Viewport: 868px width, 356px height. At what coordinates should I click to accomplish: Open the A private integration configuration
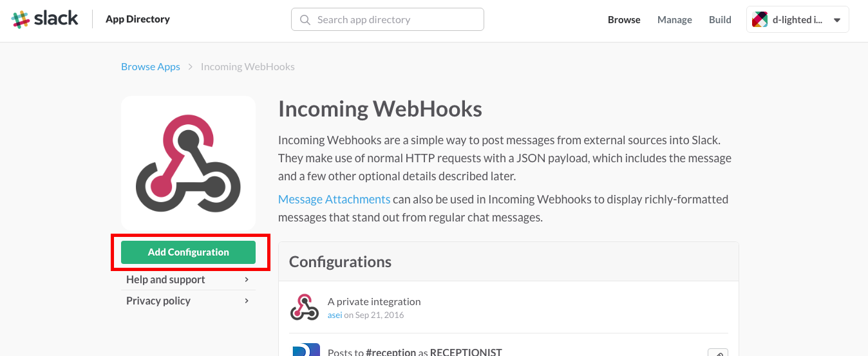point(374,301)
